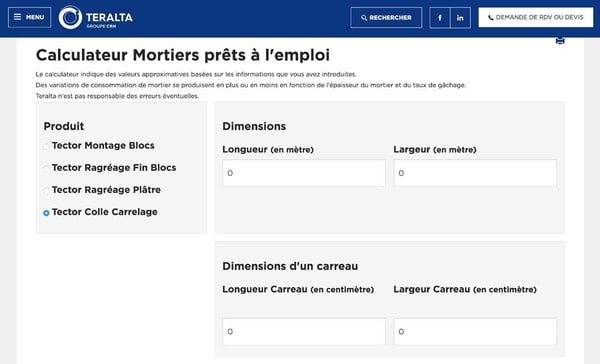Viewport: 600px width, 364px height.
Task: Click the Teralta circular logo icon
Action: coord(70,17)
